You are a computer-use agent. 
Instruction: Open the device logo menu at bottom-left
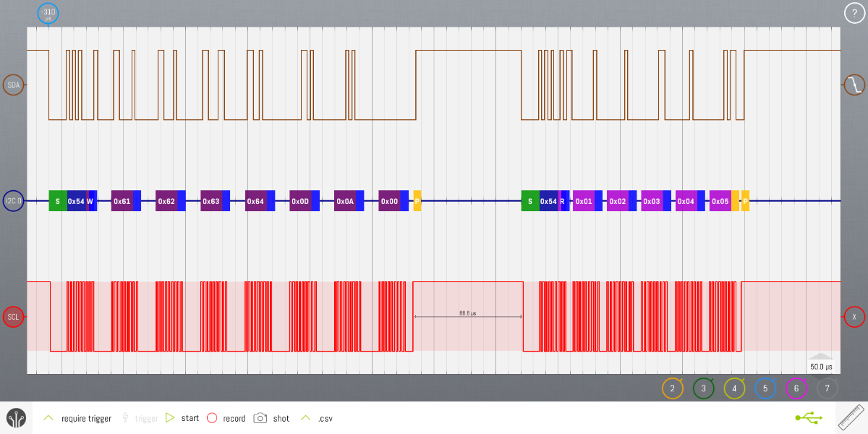(x=16, y=418)
